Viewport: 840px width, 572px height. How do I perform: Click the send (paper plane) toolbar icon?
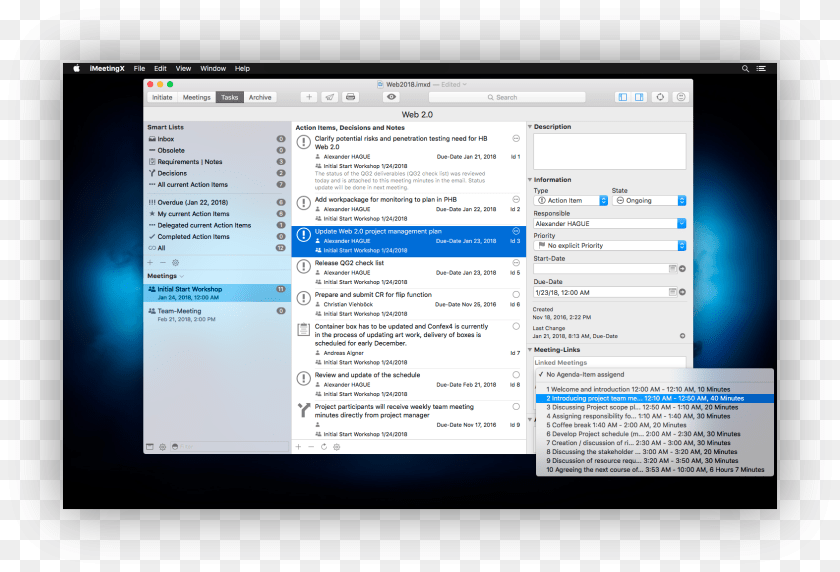pyautogui.click(x=329, y=97)
